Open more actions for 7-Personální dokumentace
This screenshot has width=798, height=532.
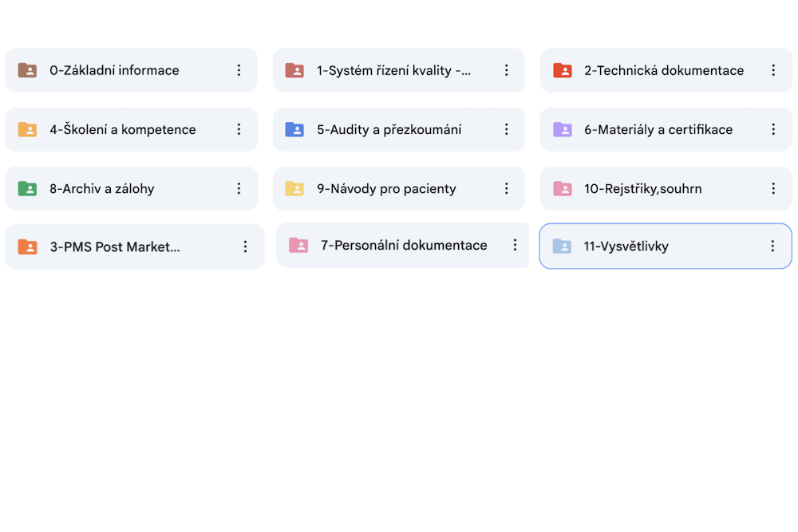(x=516, y=245)
